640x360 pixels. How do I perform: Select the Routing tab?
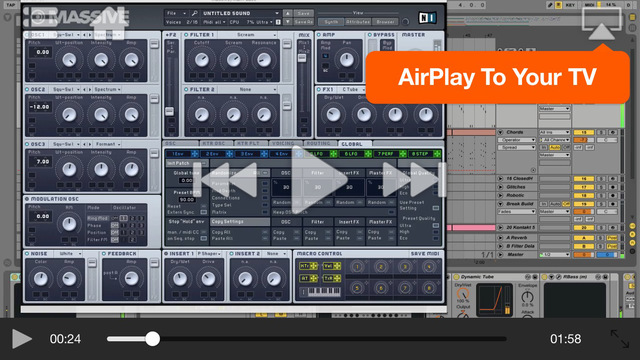[x=319, y=144]
